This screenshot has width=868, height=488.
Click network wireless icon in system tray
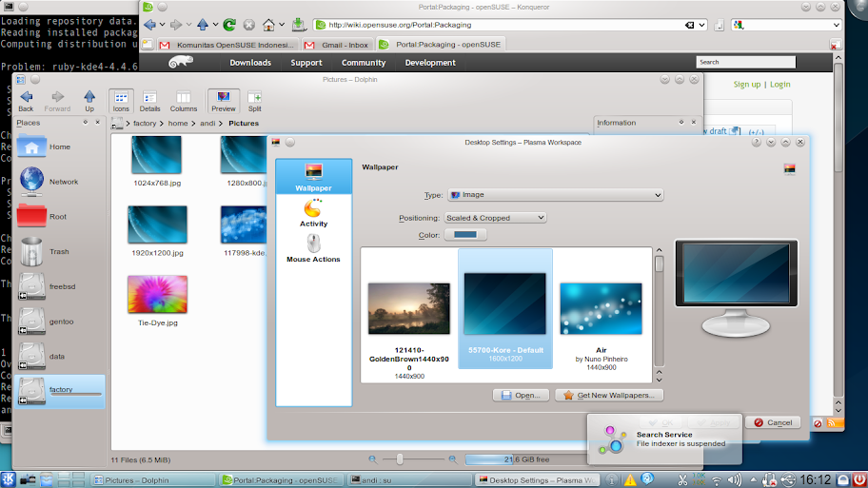tap(717, 480)
